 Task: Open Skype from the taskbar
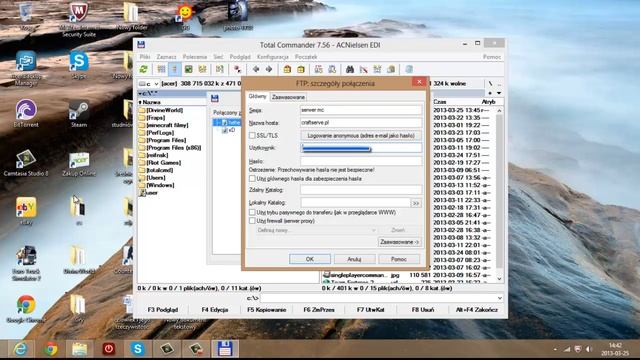[138, 349]
